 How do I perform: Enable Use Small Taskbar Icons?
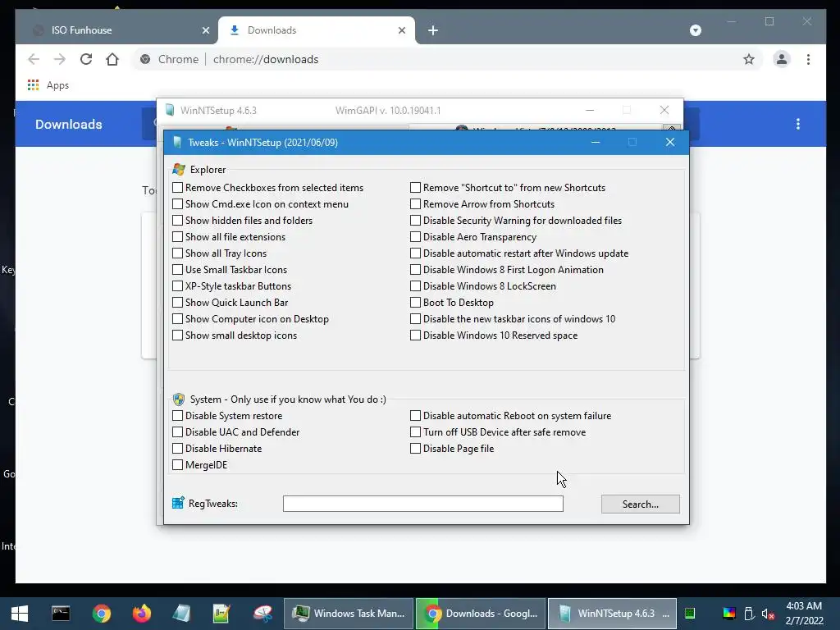(x=230, y=269)
